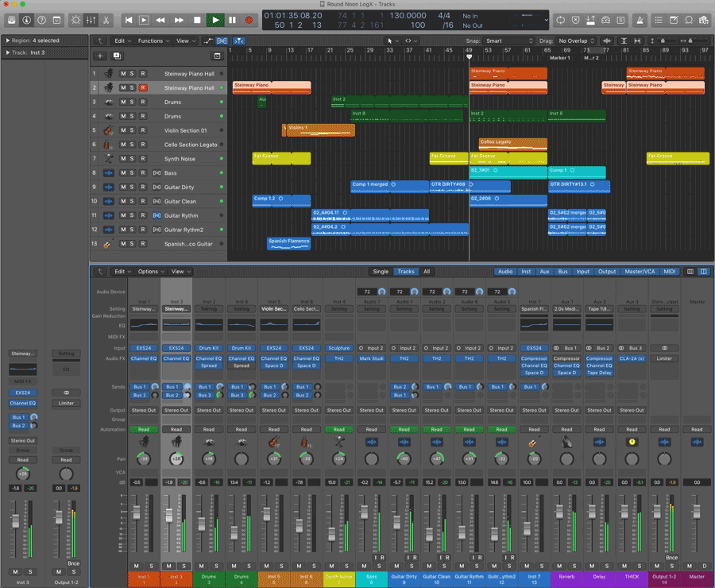Toggle Bus channel filter in Mixer
The width and height of the screenshot is (715, 588).
(562, 272)
